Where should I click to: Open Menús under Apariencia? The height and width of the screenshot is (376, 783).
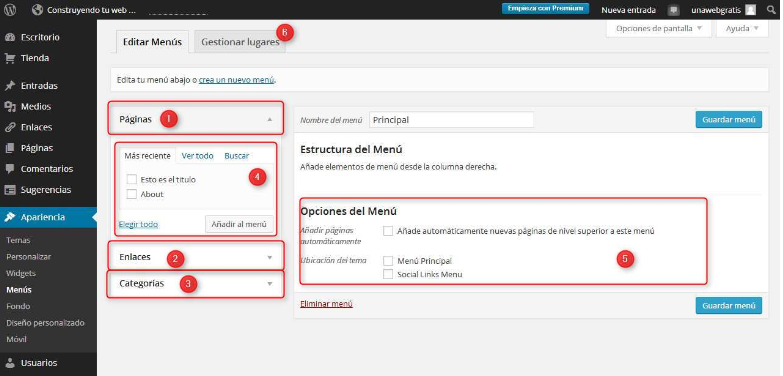tap(18, 290)
